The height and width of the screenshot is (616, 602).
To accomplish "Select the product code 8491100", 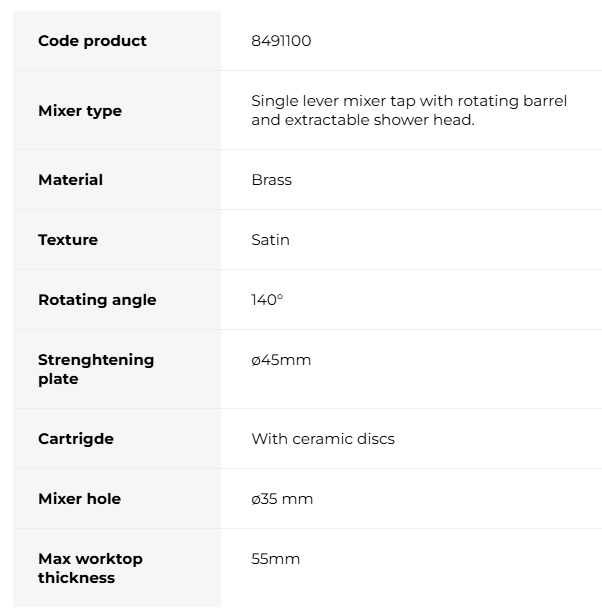I will coord(281,41).
